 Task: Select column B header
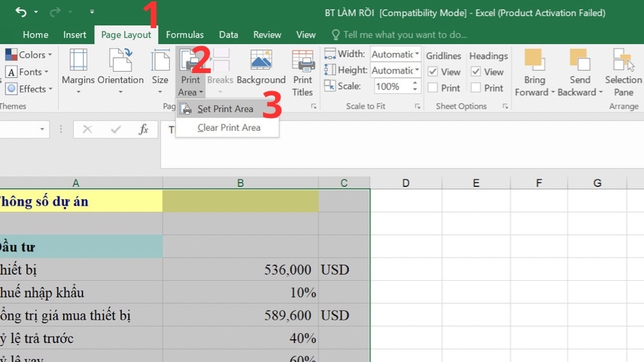point(240,183)
